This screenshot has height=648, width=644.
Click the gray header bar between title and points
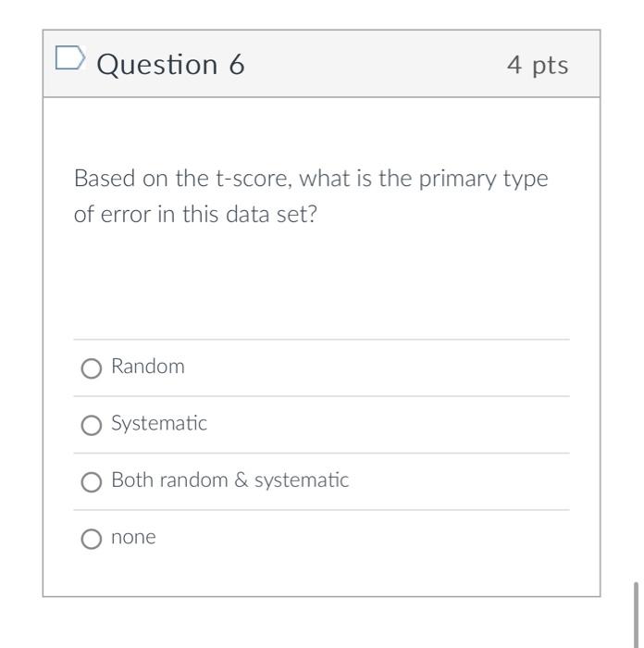point(376,64)
